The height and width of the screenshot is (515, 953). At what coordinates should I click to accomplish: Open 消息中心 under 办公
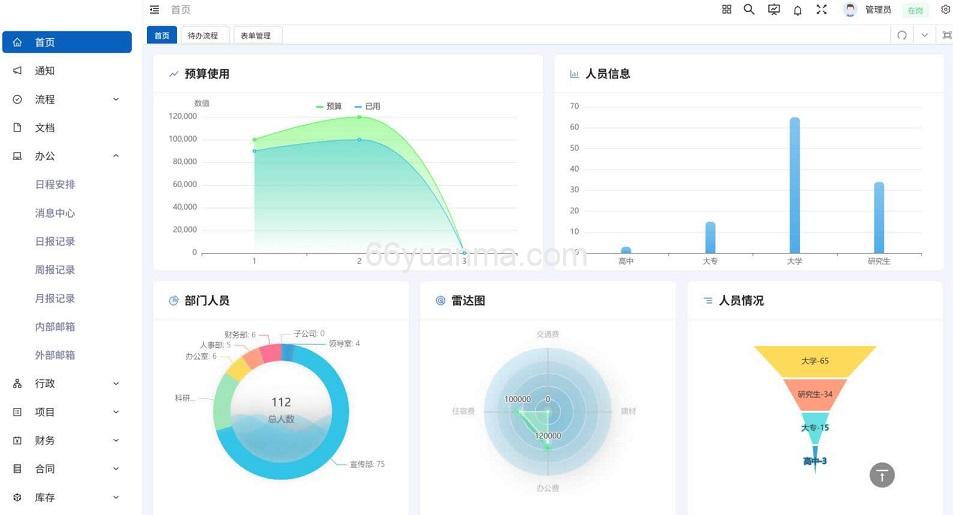pyautogui.click(x=55, y=213)
